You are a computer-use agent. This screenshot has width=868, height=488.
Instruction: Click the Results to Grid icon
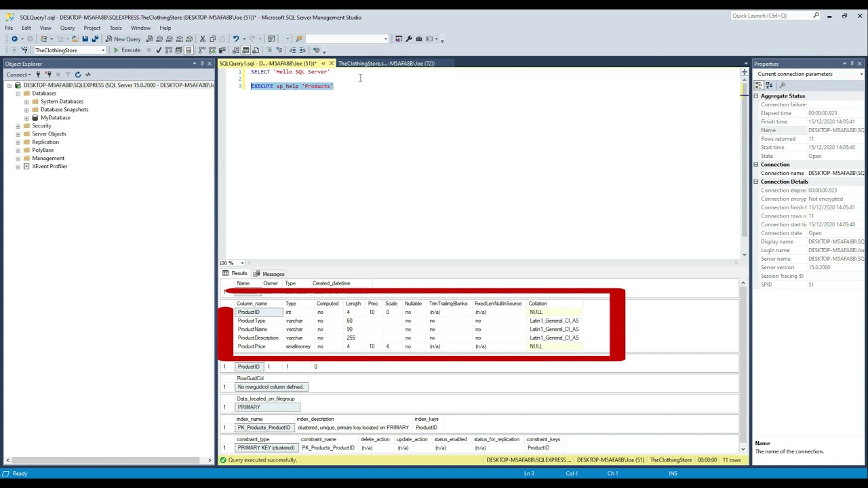tap(246, 50)
